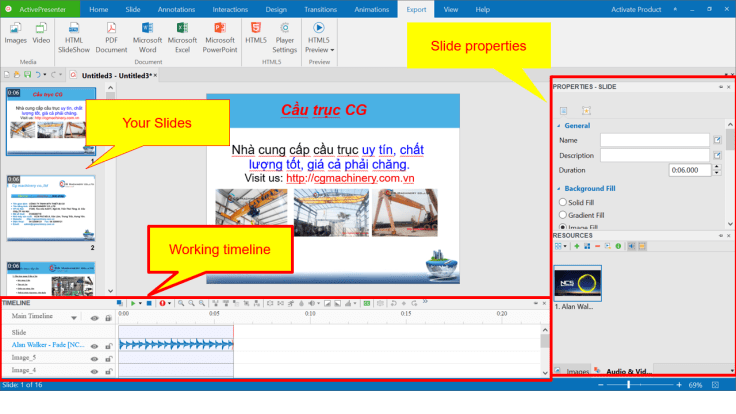Image resolution: width=736 pixels, height=414 pixels.
Task: Export to Microsoft PowerPoint
Action: point(220,38)
